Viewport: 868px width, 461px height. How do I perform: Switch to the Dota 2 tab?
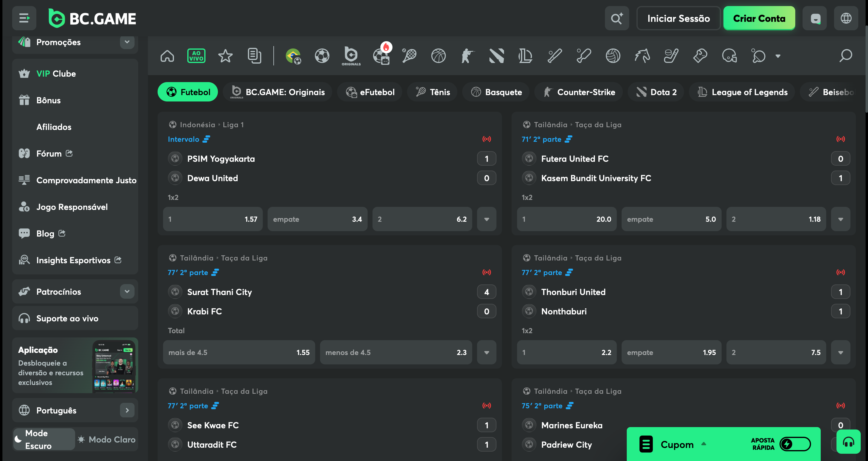(656, 92)
